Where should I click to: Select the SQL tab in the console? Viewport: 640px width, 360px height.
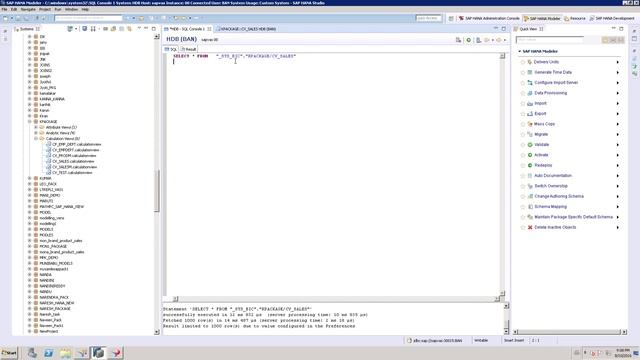point(171,49)
